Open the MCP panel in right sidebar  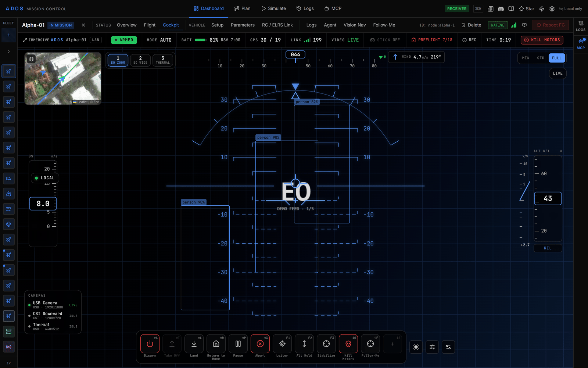[x=581, y=43]
